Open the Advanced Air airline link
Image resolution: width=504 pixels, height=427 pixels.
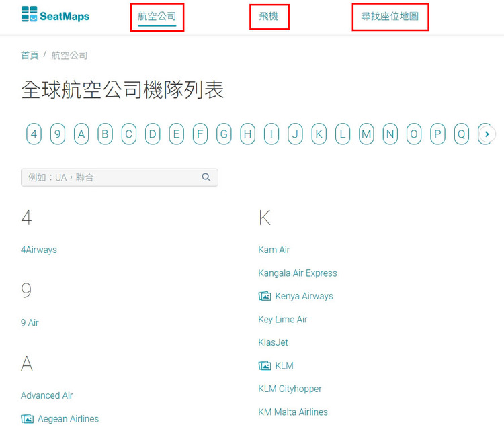[x=47, y=395]
